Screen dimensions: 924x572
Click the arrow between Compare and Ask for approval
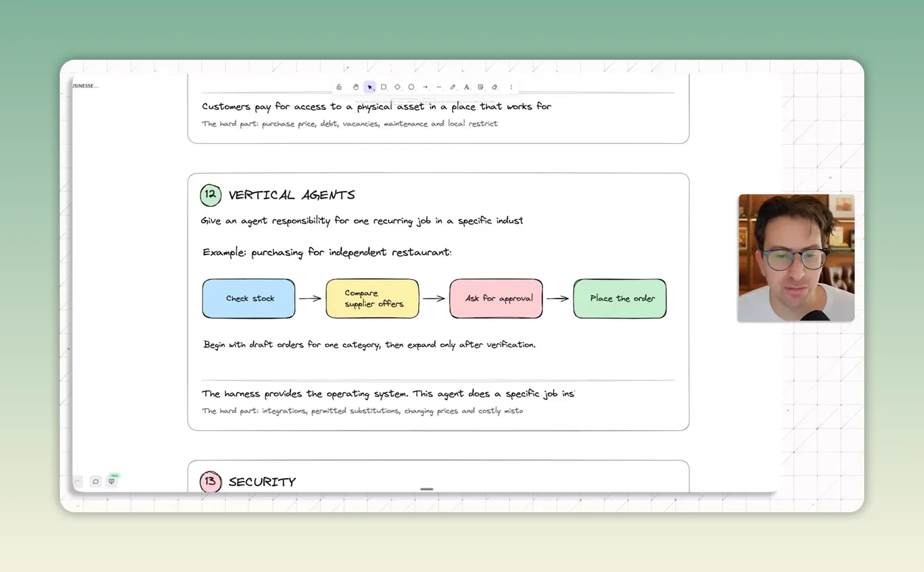(x=434, y=299)
